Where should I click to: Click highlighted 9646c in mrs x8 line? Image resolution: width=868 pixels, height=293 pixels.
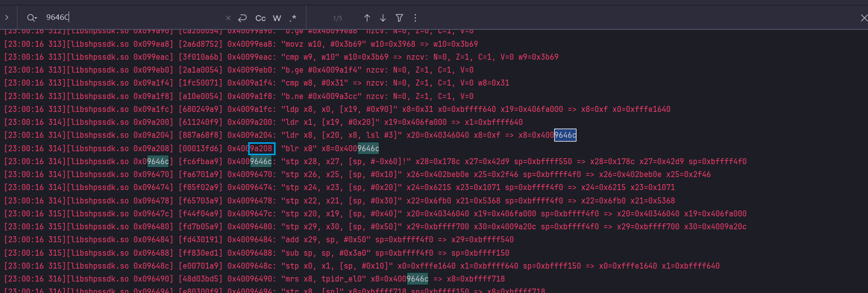coord(417,279)
